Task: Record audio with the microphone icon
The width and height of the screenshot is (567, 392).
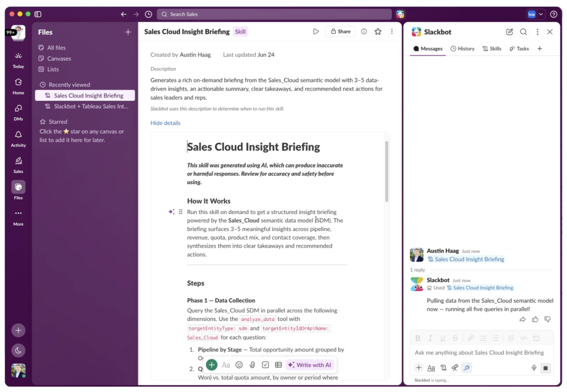Action: pos(534,367)
